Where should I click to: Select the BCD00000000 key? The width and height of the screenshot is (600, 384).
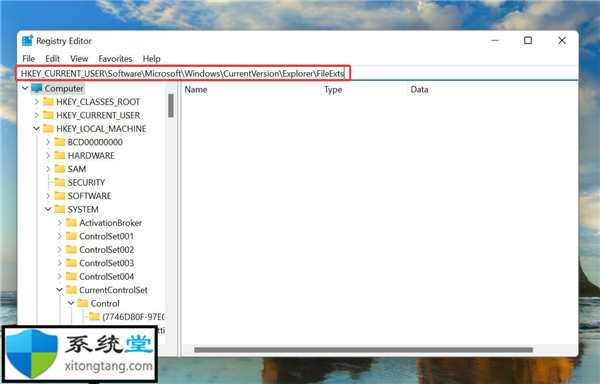(95, 142)
